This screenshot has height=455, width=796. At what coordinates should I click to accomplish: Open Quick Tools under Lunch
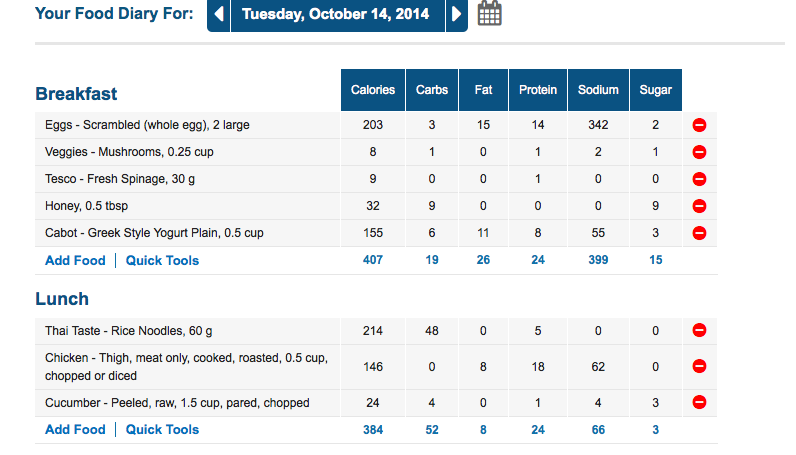click(x=162, y=429)
